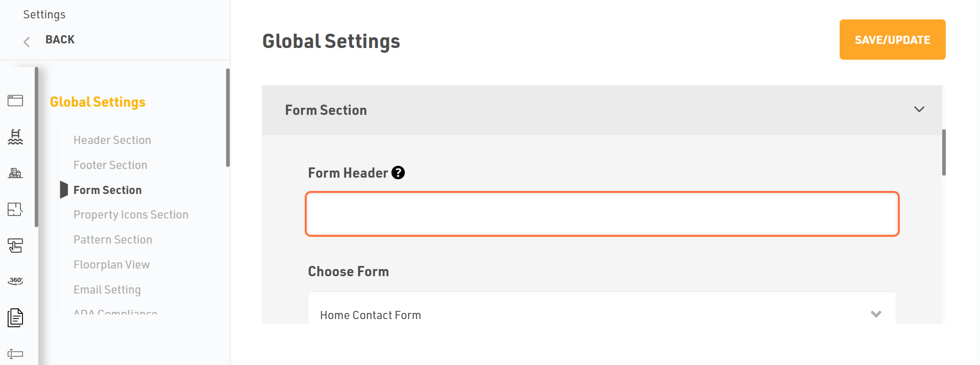Select the floorplan layout icon

(x=15, y=209)
